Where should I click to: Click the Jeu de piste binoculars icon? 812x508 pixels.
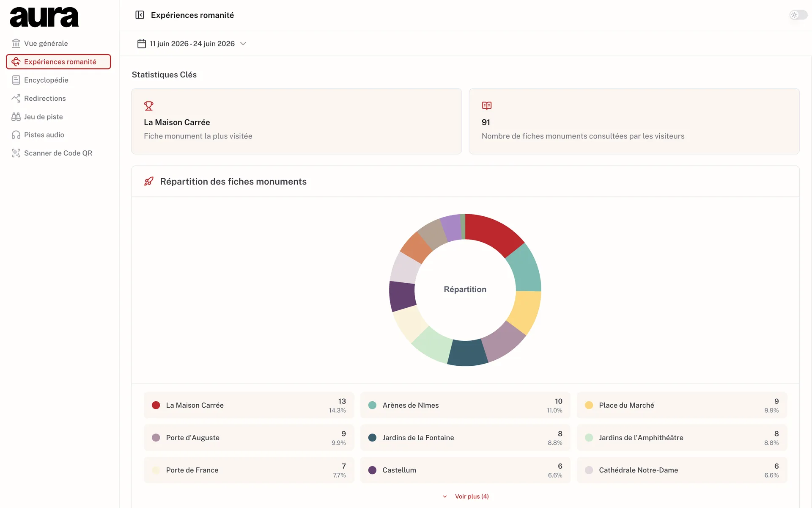click(x=16, y=116)
